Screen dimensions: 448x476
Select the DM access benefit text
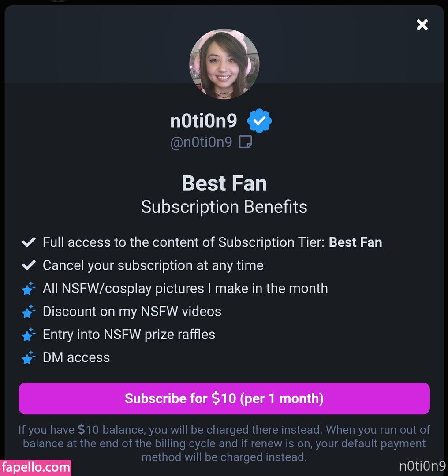[76, 357]
